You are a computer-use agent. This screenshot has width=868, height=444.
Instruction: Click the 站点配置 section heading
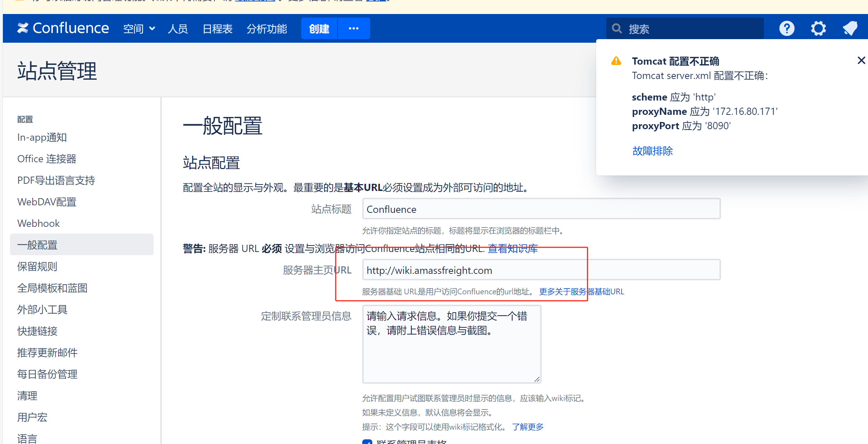(211, 163)
